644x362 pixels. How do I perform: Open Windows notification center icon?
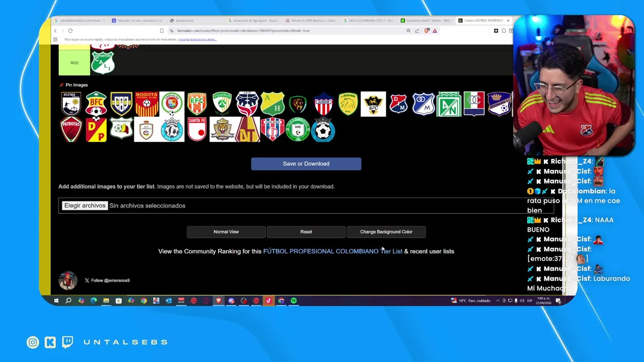click(558, 301)
